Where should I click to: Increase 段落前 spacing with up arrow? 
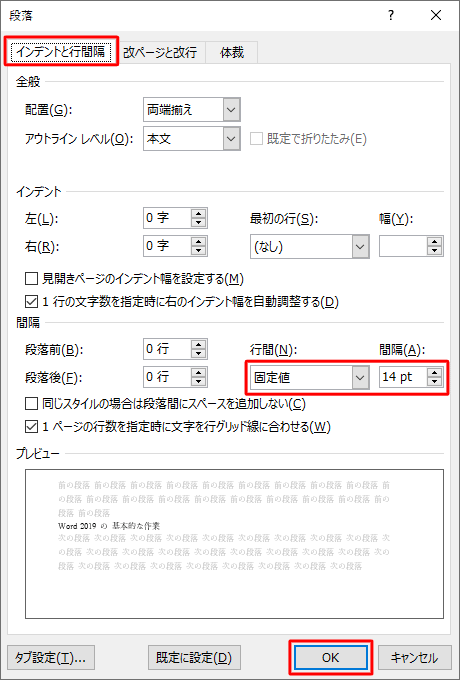click(x=199, y=344)
